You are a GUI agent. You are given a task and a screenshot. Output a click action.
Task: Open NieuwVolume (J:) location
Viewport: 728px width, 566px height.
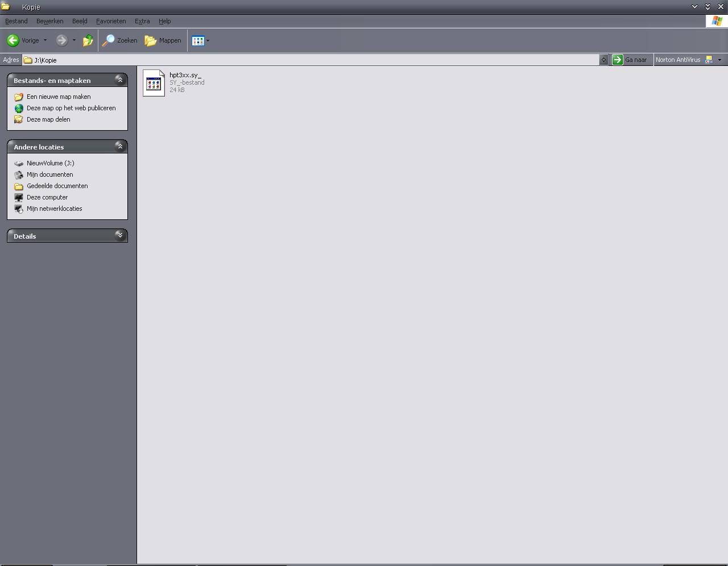[50, 163]
